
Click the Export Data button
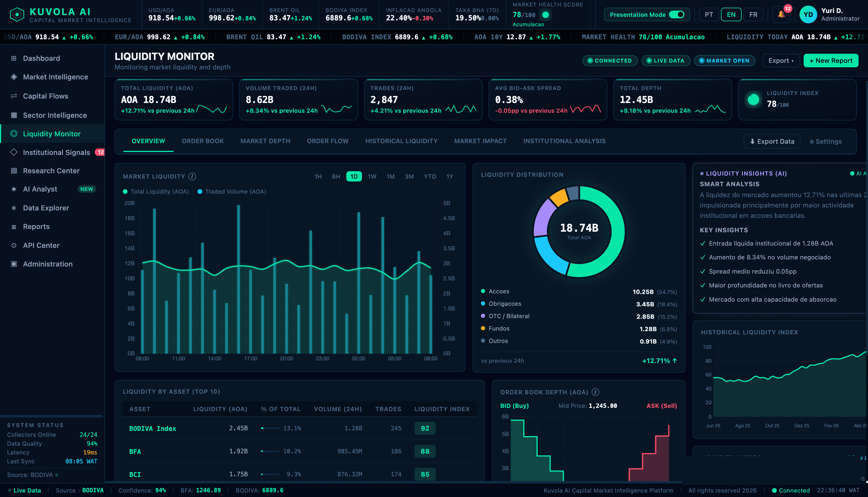[772, 142]
